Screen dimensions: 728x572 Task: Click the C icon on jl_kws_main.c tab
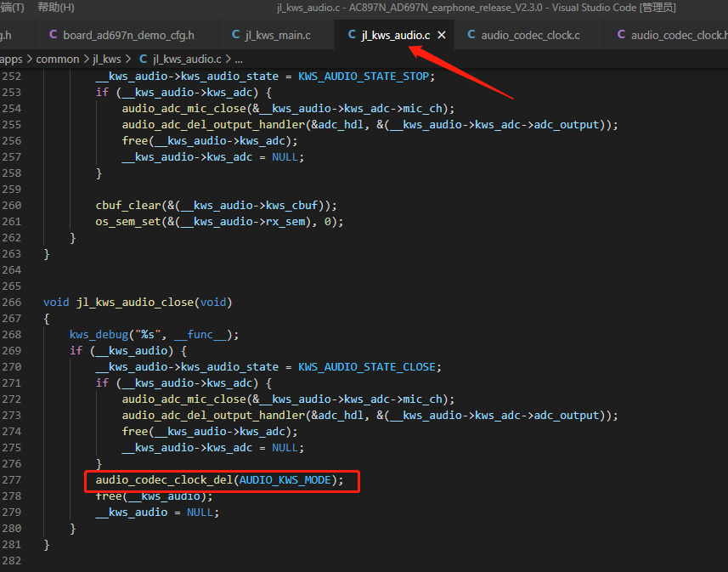236,35
